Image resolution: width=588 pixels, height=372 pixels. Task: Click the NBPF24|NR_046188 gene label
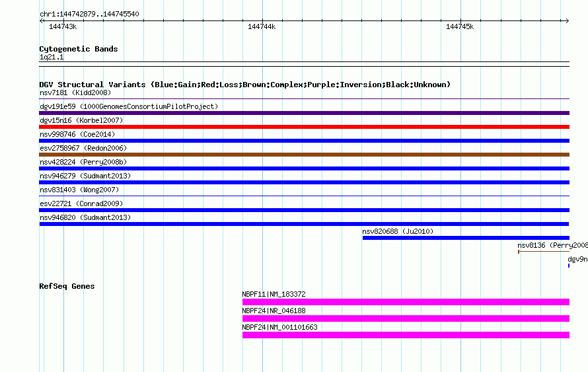(274, 311)
